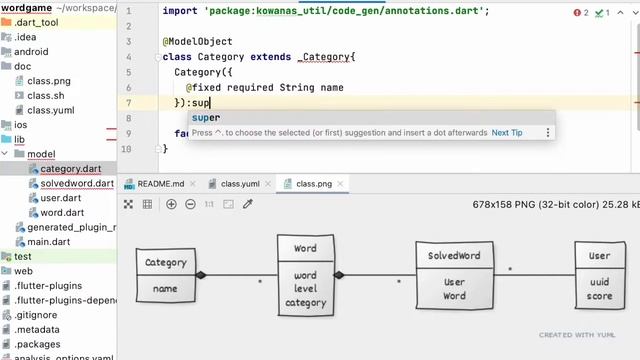This screenshot has height=360, width=640.
Task: Click the Next Tip link
Action: [507, 133]
